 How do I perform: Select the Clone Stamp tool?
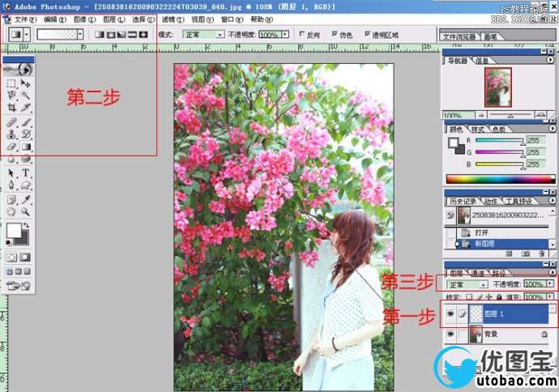point(11,134)
